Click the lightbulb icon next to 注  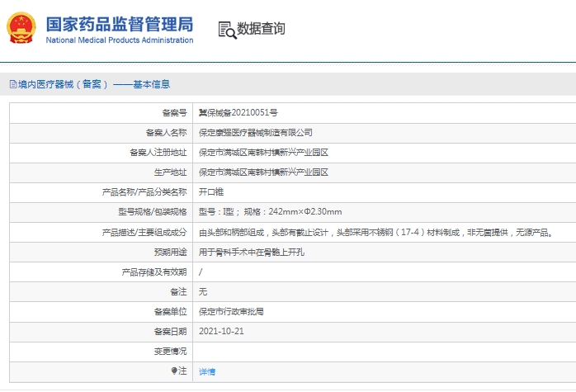(x=174, y=371)
